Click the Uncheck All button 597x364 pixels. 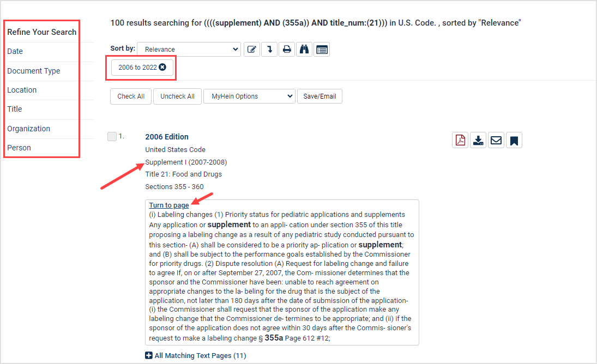pyautogui.click(x=177, y=96)
